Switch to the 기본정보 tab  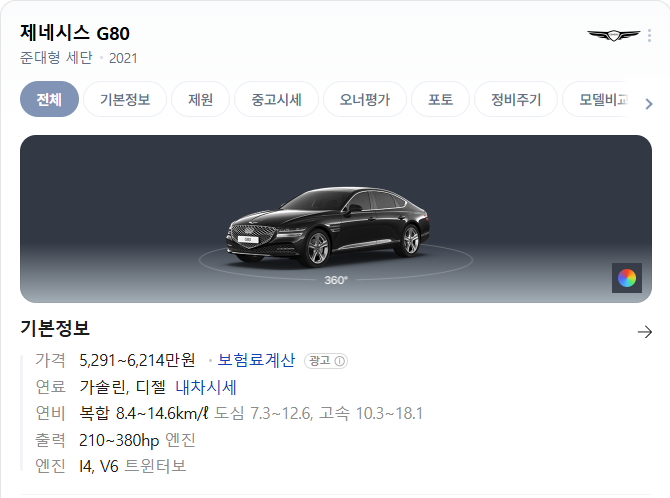(125, 99)
